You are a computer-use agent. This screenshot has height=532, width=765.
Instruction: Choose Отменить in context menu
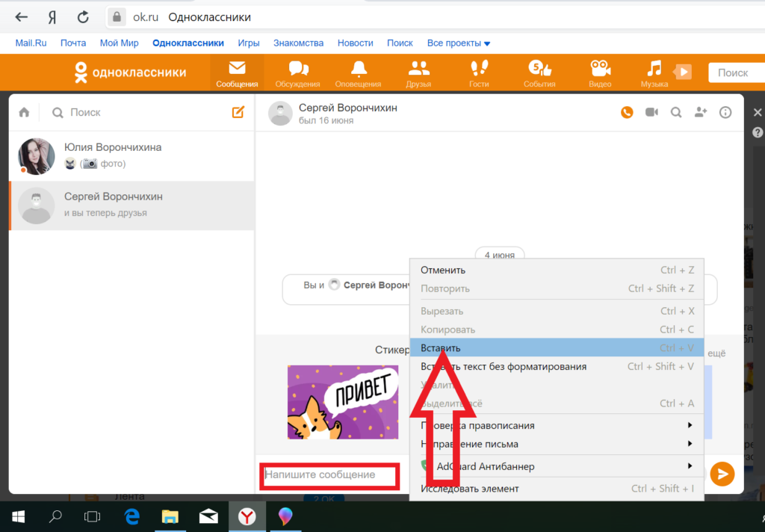557,270
